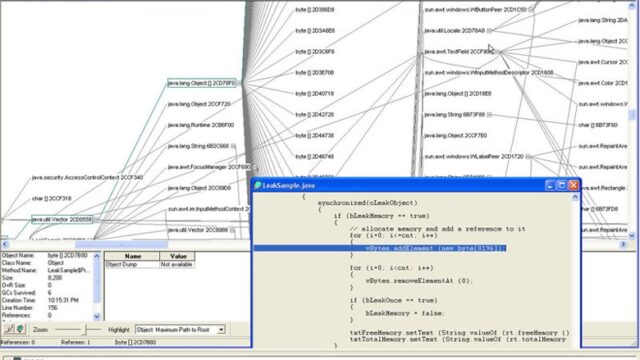640x360 pixels.
Task: Select the Object Dump table row
Action: (x=149, y=264)
